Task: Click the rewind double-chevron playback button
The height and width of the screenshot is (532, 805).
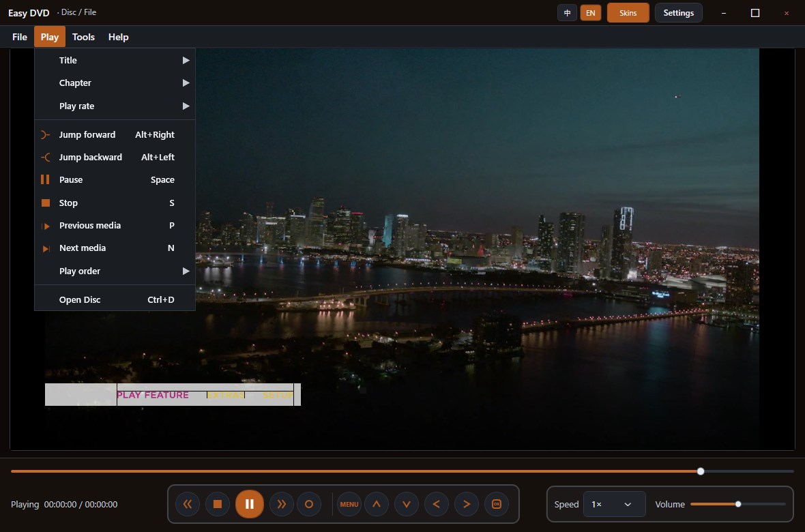Action: click(x=188, y=504)
